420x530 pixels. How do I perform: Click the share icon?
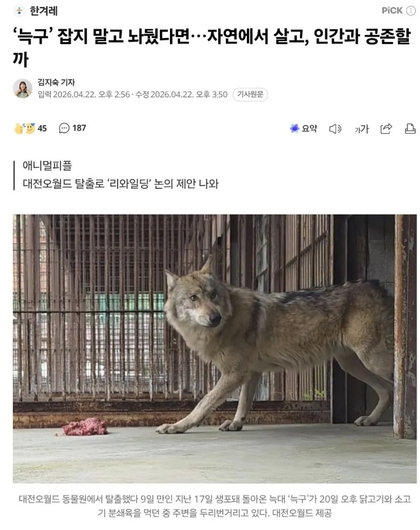click(386, 128)
